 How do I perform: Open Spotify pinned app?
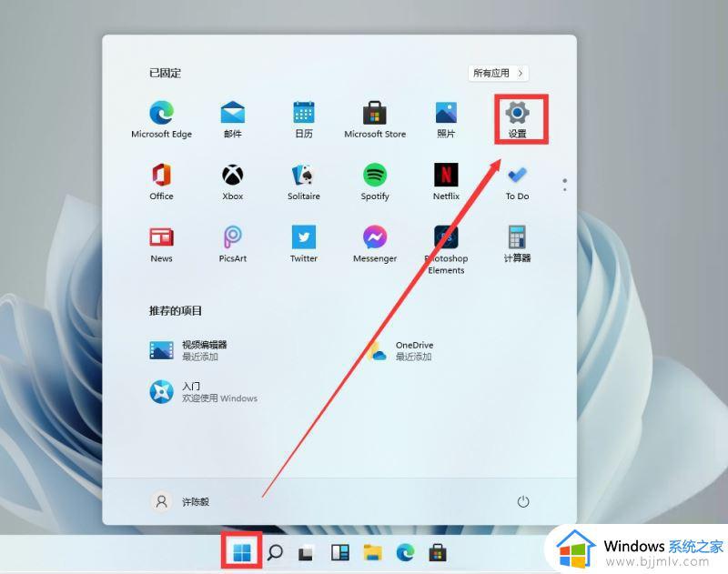[x=375, y=181]
